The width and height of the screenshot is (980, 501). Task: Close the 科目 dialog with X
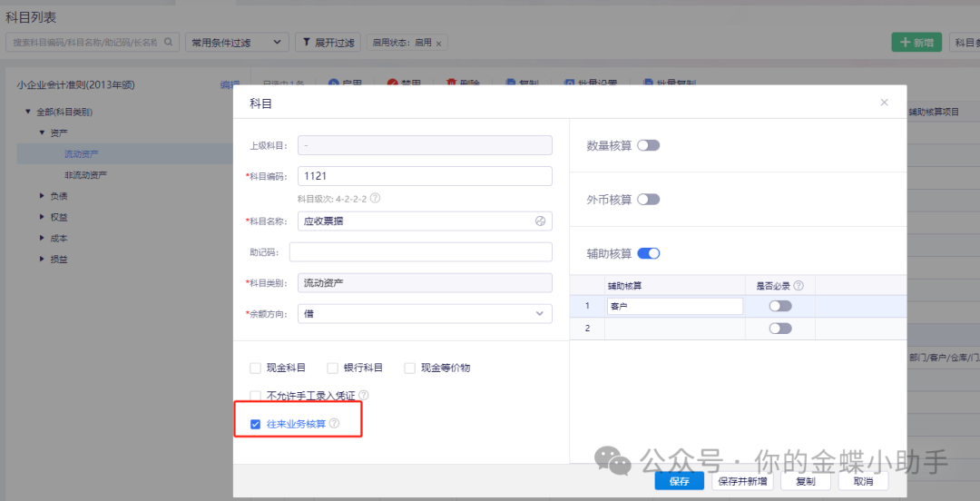pos(884,103)
